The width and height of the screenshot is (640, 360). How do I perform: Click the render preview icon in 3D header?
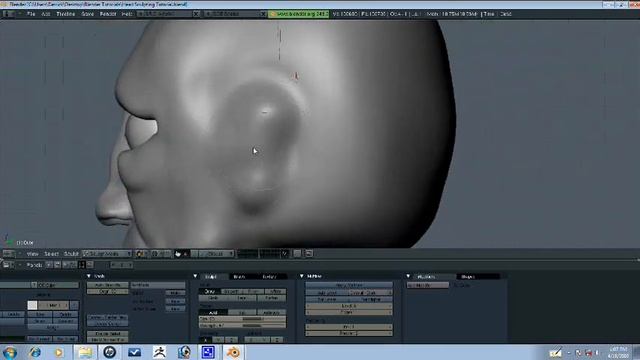point(309,254)
